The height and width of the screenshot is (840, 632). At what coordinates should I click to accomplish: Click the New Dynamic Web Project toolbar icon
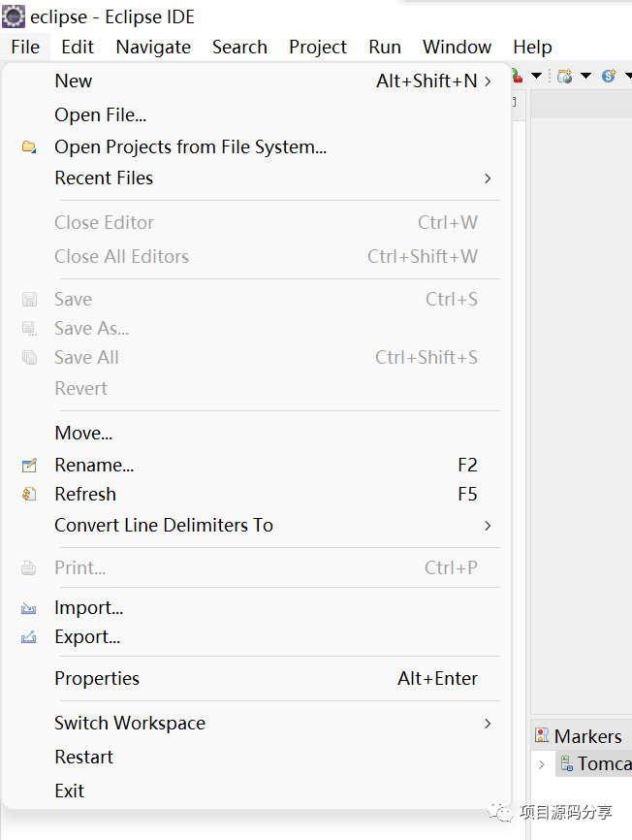pos(564,76)
